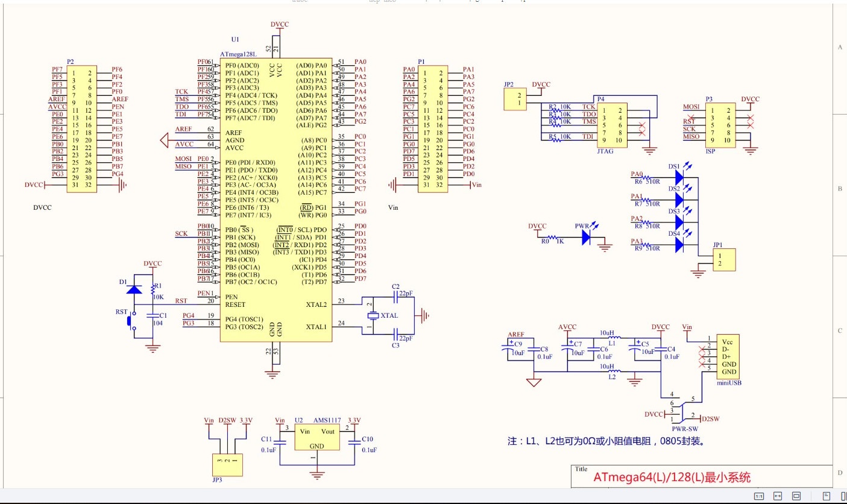Click the C11 capacitor designator
The width and height of the screenshot is (847, 504).
(267, 439)
